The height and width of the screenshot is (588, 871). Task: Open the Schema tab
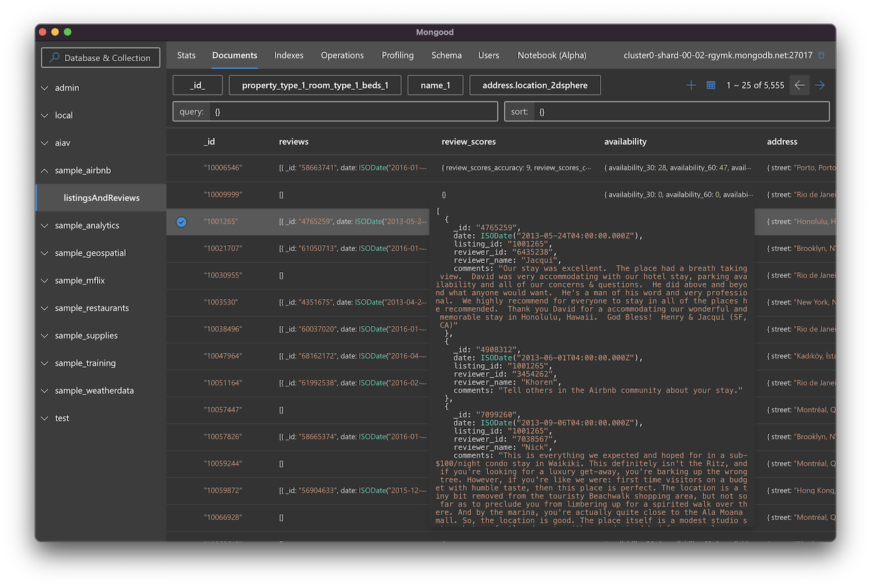pyautogui.click(x=447, y=55)
